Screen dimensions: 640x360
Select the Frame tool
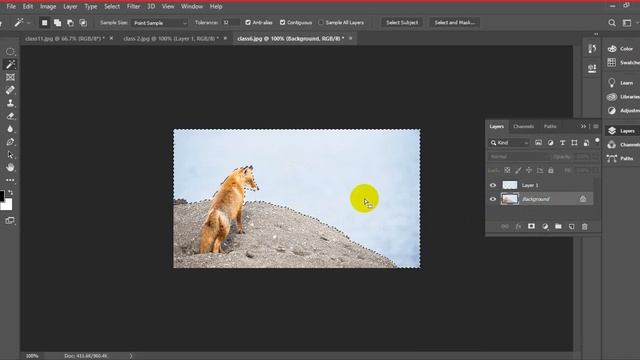(10, 77)
